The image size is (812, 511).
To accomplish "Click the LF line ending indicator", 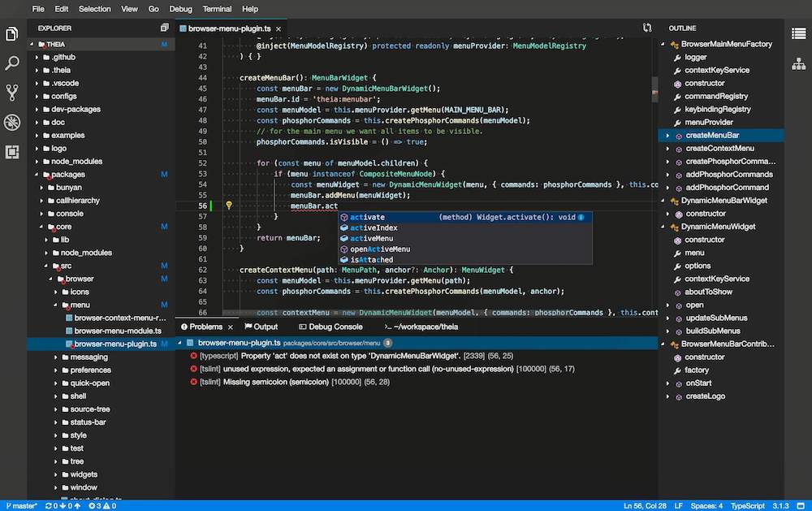I will click(x=678, y=506).
